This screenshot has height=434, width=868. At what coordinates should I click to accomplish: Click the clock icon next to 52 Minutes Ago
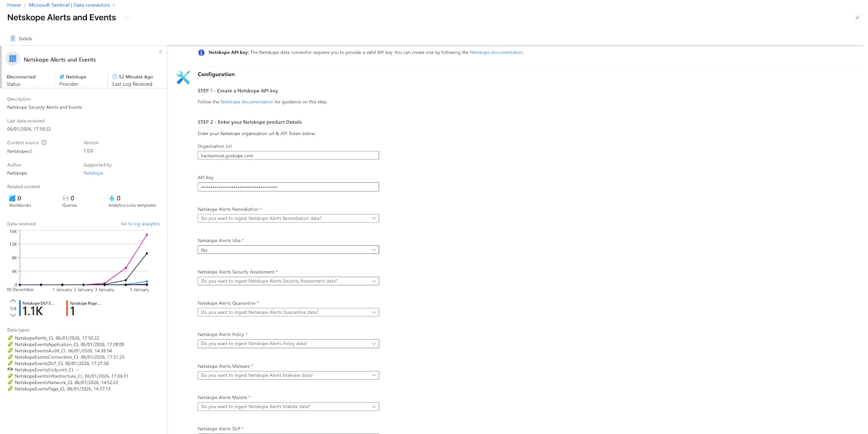pos(115,77)
